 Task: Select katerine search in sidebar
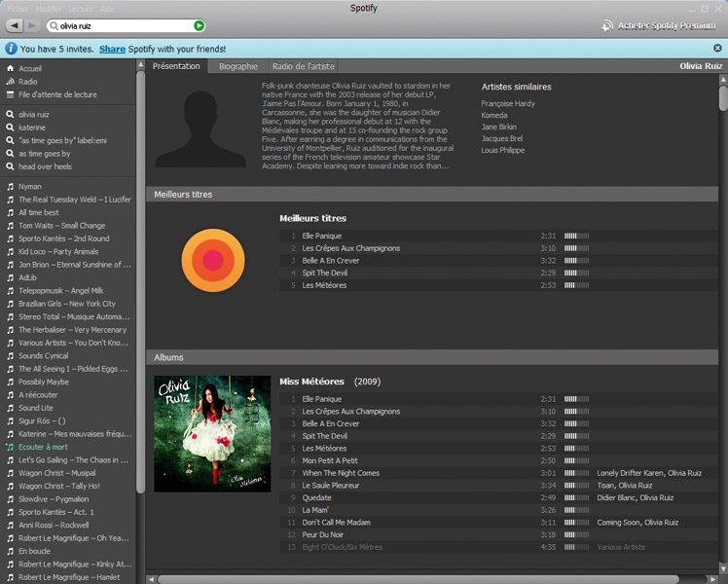pos(32,128)
